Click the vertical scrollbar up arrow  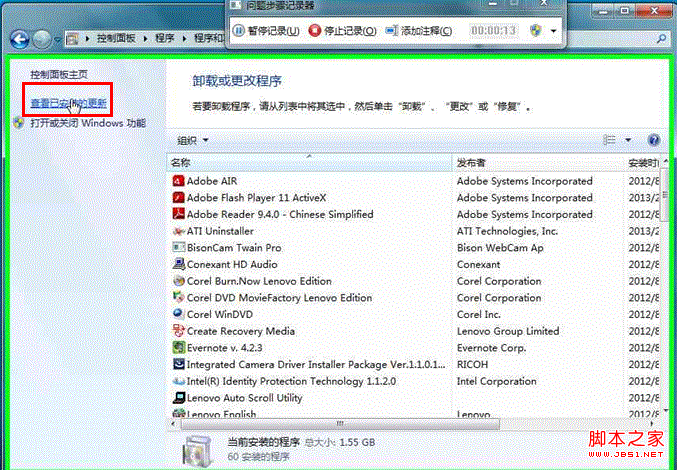[x=665, y=161]
